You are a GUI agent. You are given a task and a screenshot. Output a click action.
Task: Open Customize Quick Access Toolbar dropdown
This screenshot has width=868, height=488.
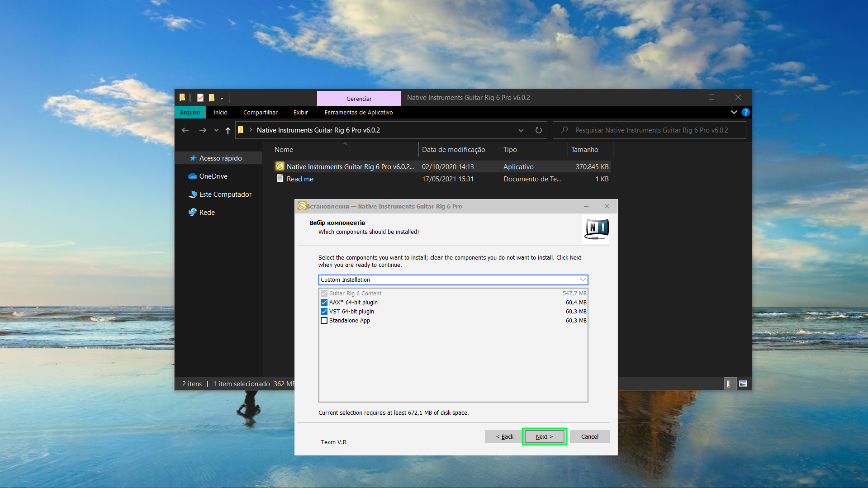tap(222, 98)
